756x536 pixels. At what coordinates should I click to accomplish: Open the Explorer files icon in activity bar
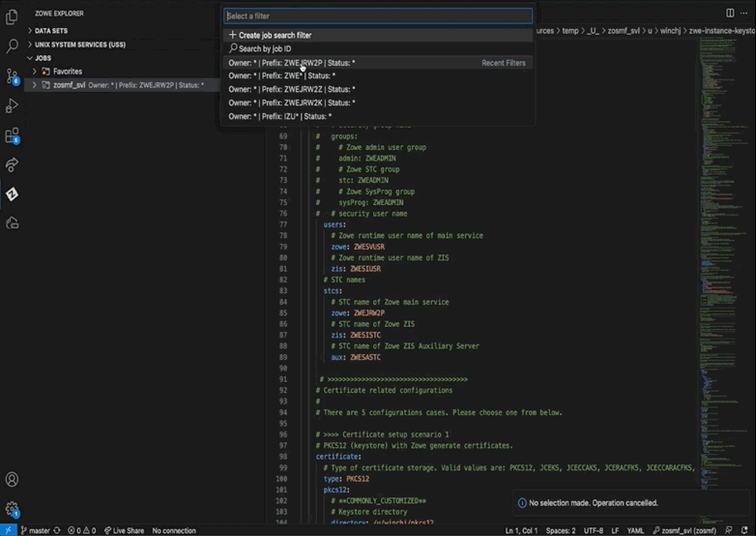click(12, 16)
